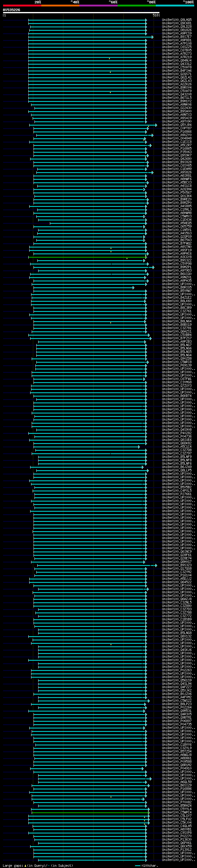197x868 pixels.
Task: Select the UniRef100_Q84NJ4 label
Action: (177, 60)
